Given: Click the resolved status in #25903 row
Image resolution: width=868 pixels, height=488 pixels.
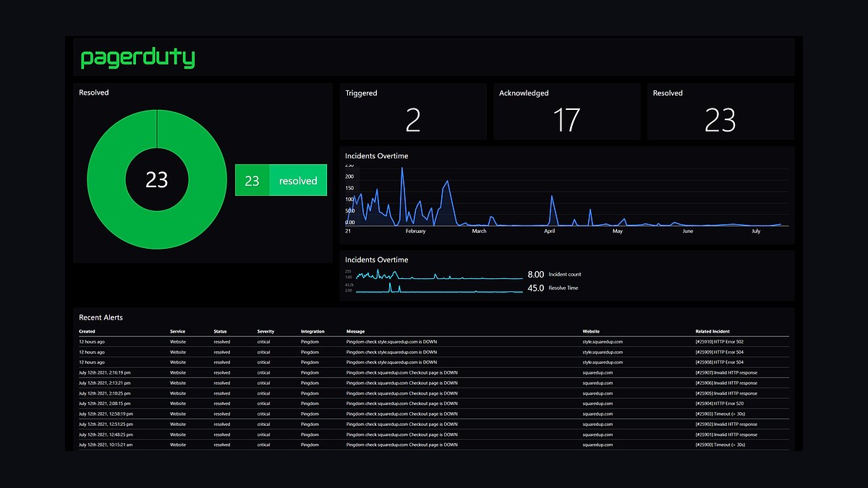Looking at the screenshot, I should click(x=221, y=414).
